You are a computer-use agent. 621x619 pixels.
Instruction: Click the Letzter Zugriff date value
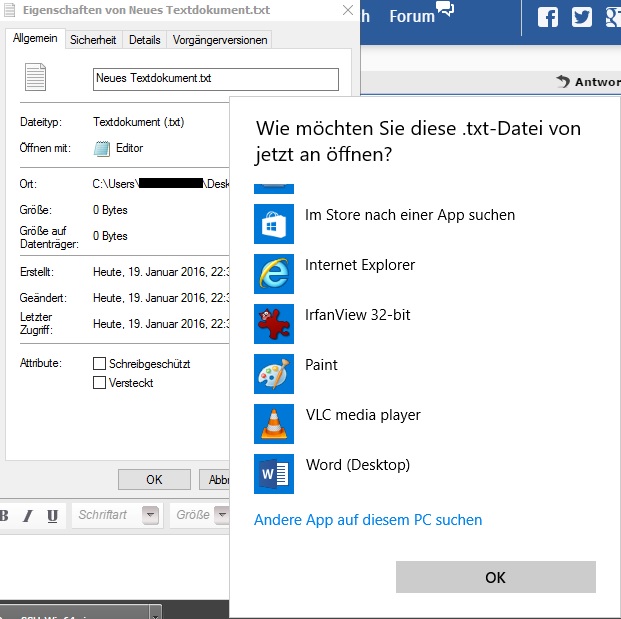coord(161,324)
